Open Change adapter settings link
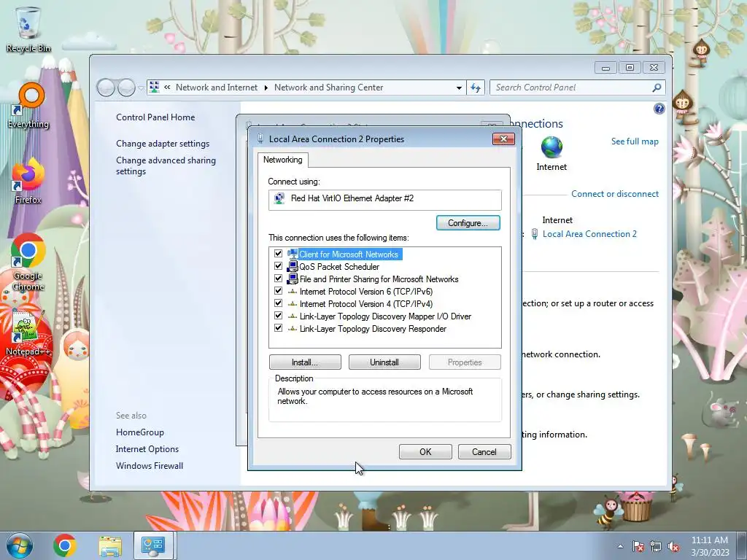Screen dimensions: 747x560 coord(163,144)
